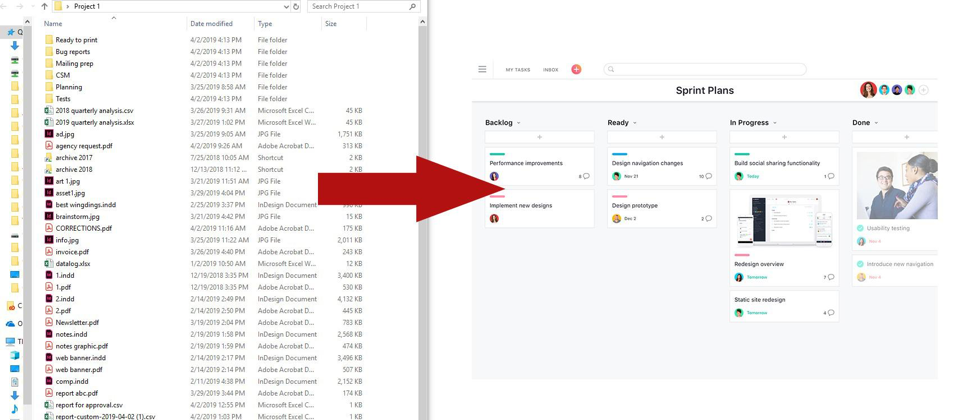Refresh the Project 1 folder view
Image resolution: width=974 pixels, height=420 pixels.
click(296, 7)
